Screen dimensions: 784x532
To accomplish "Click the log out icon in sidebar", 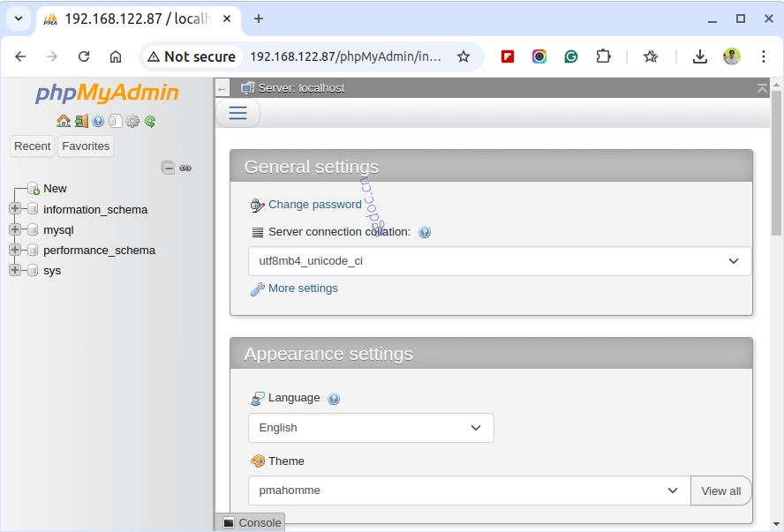I will click(81, 121).
